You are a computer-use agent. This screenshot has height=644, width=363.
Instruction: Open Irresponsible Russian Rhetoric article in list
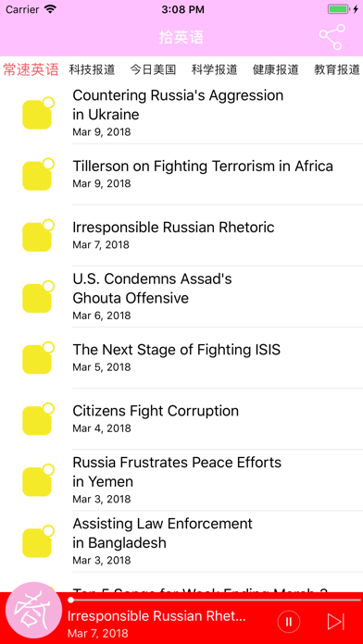218,235
